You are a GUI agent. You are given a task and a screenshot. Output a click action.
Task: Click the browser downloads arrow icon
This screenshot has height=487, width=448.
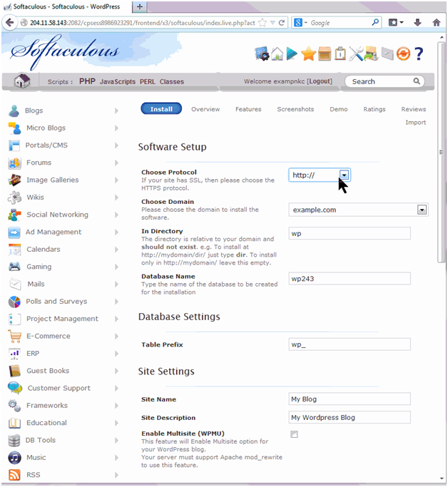(x=417, y=22)
